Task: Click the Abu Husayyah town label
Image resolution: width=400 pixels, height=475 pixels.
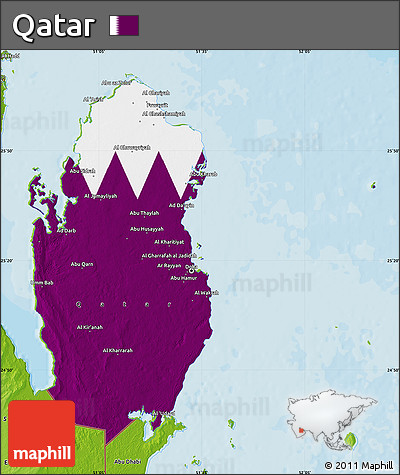Action: [x=147, y=229]
